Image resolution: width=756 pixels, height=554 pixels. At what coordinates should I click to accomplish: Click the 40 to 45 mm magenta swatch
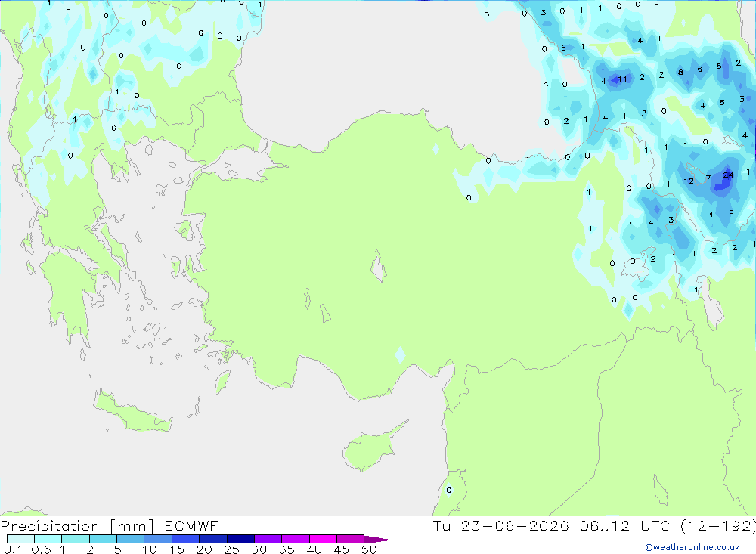point(323,539)
